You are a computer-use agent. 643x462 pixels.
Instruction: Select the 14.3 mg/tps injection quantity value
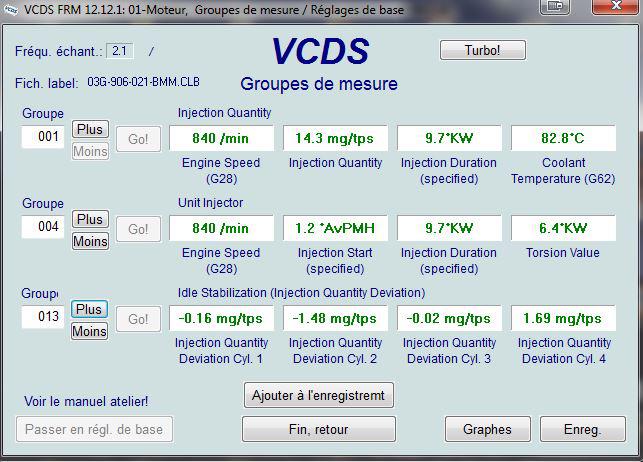click(x=335, y=139)
